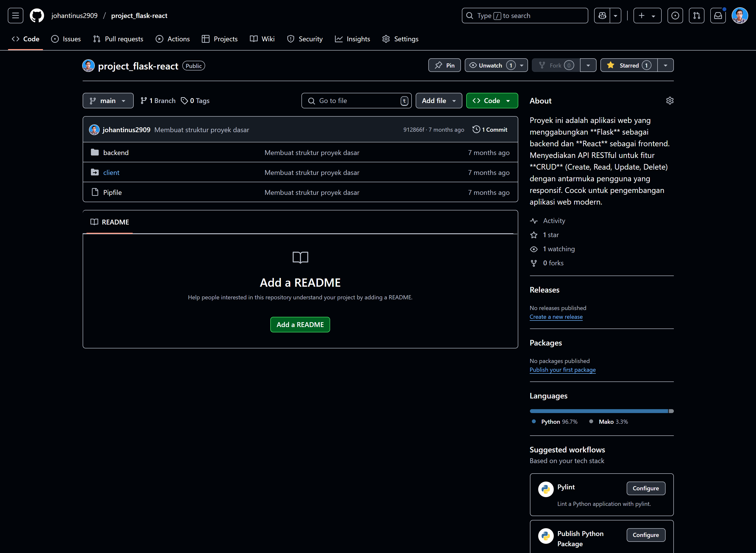Focus the Type / to search box

coord(525,15)
